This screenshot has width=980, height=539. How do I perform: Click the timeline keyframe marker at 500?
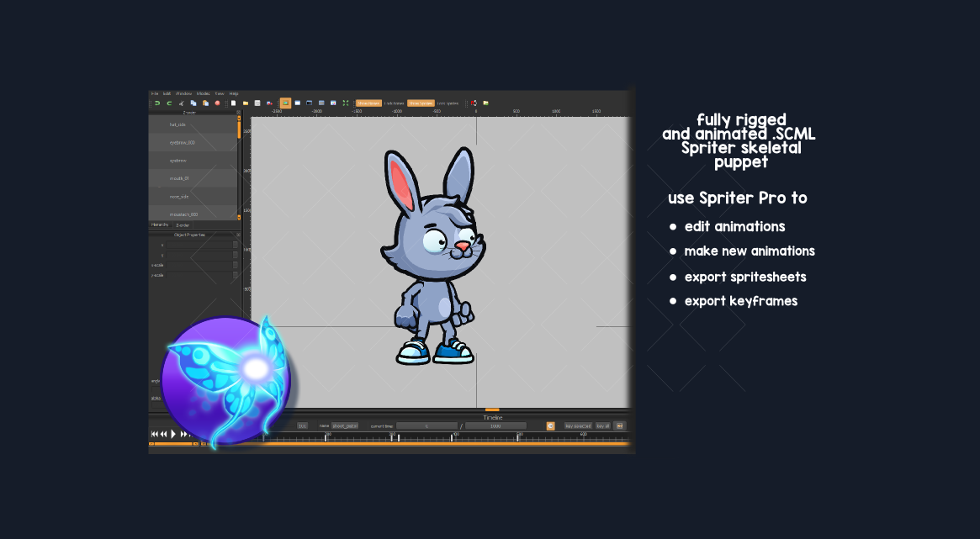coord(517,438)
